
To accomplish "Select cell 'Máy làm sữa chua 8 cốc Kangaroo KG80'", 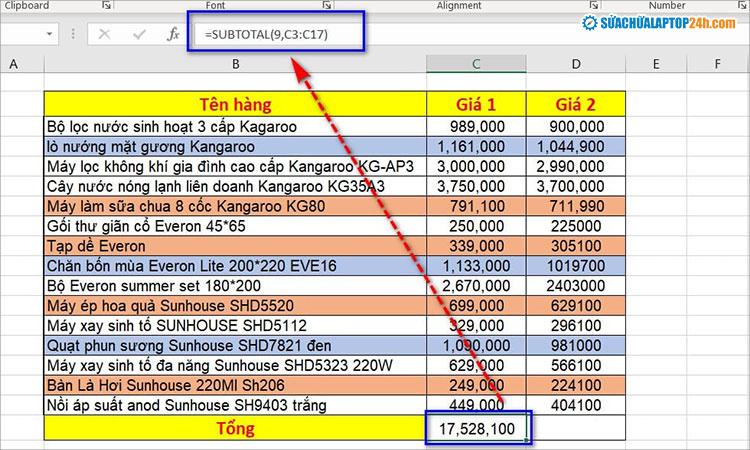I will pos(235,206).
